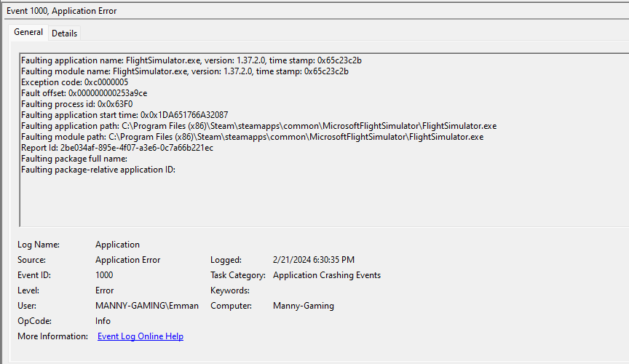Click the Fault offset line
Screen dimensions: 629x364
click(84, 93)
